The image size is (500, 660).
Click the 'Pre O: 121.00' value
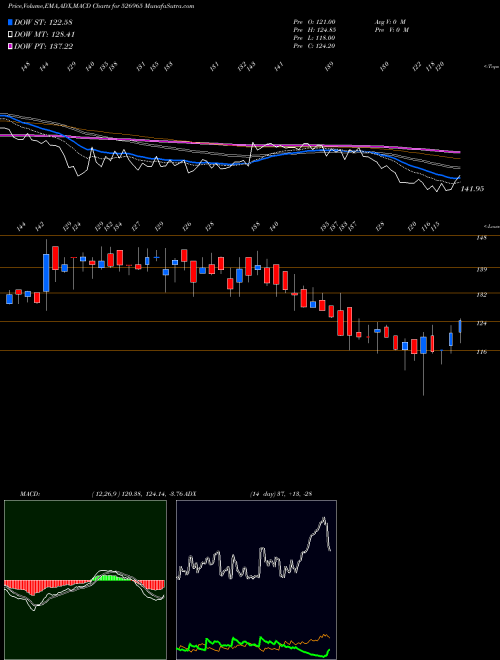pos(314,22)
